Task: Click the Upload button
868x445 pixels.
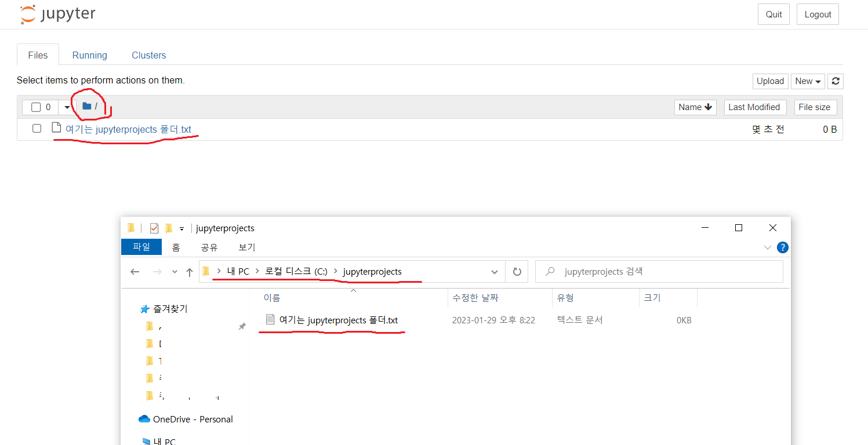Action: pos(770,81)
